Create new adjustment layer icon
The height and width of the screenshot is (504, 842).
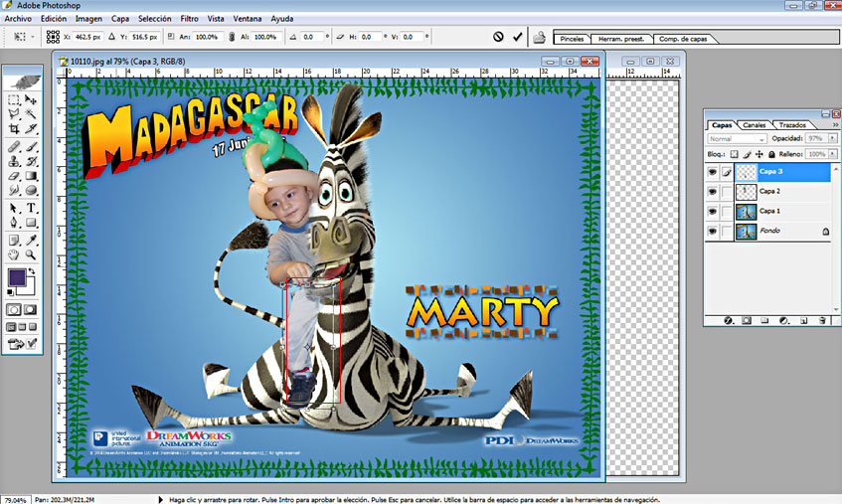pos(784,320)
